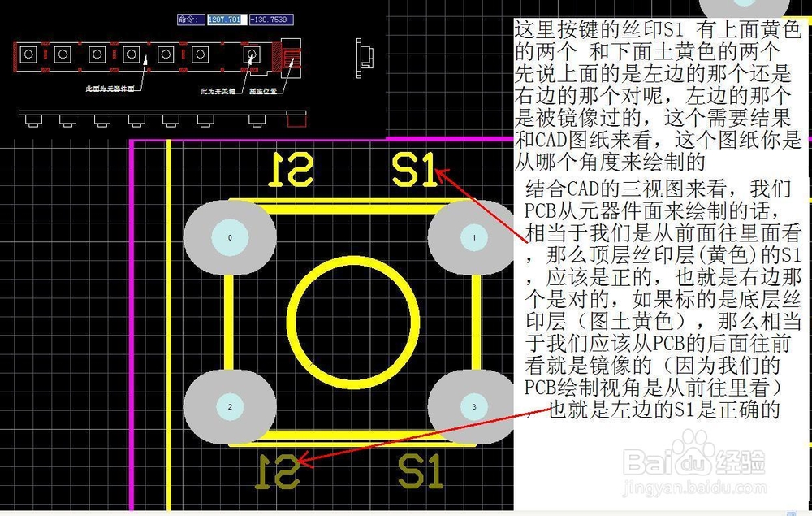Select pad 2 on the footprint

click(x=230, y=406)
